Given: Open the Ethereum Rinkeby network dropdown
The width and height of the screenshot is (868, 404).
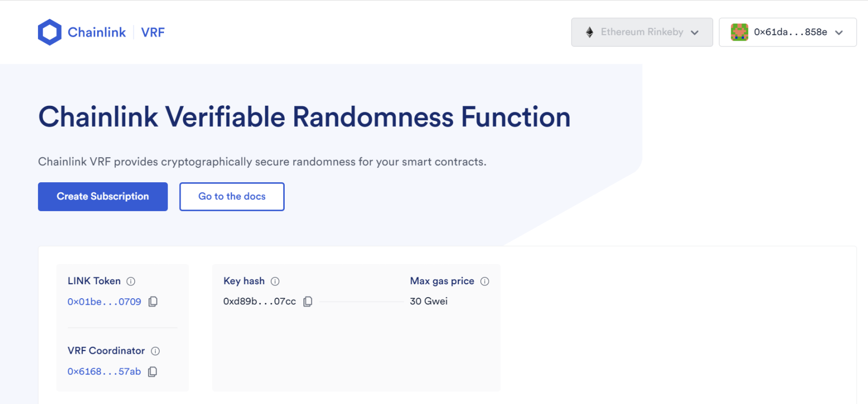Looking at the screenshot, I should tap(642, 32).
